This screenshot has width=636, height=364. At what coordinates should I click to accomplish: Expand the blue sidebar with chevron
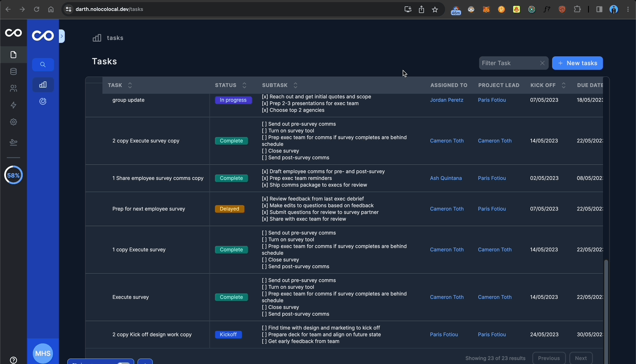click(62, 36)
